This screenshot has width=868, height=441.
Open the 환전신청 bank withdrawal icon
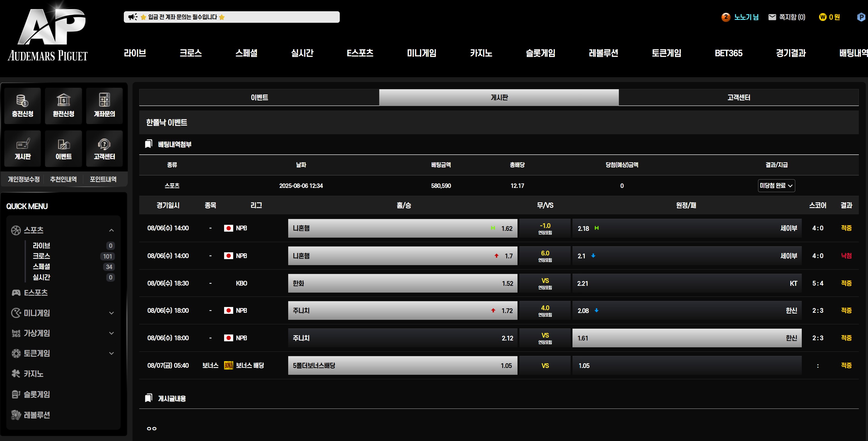pos(63,100)
